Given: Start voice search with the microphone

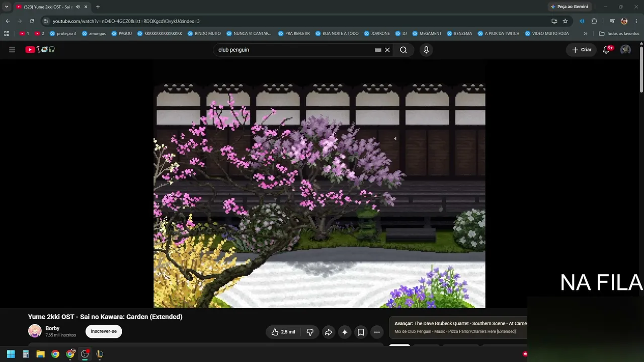Looking at the screenshot, I should 426,50.
